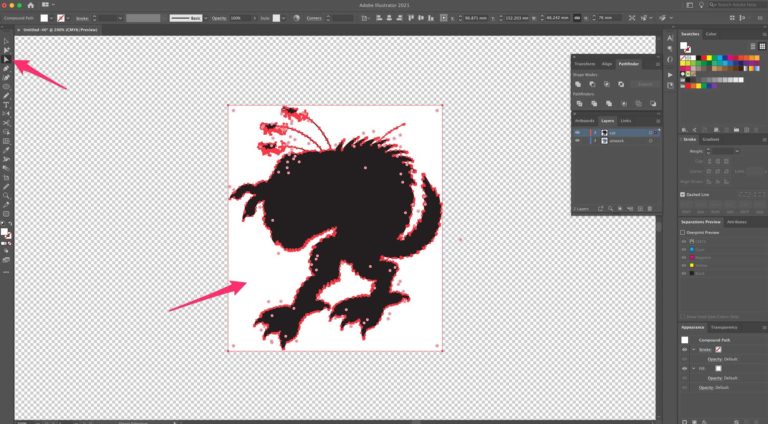Click the Stroke swatch in Appearance panel
Screen dimensions: 768x424
coord(718,350)
